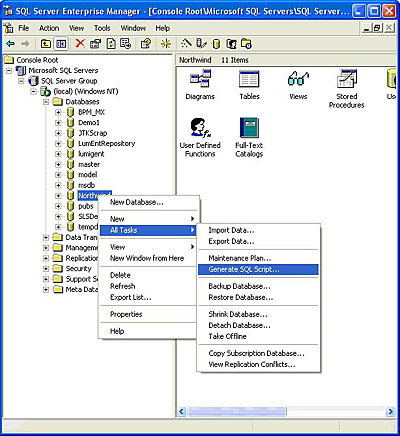Toggle the Show/Hide Console Tree icon
Viewport: 400px width, 436px height.
[x=61, y=44]
